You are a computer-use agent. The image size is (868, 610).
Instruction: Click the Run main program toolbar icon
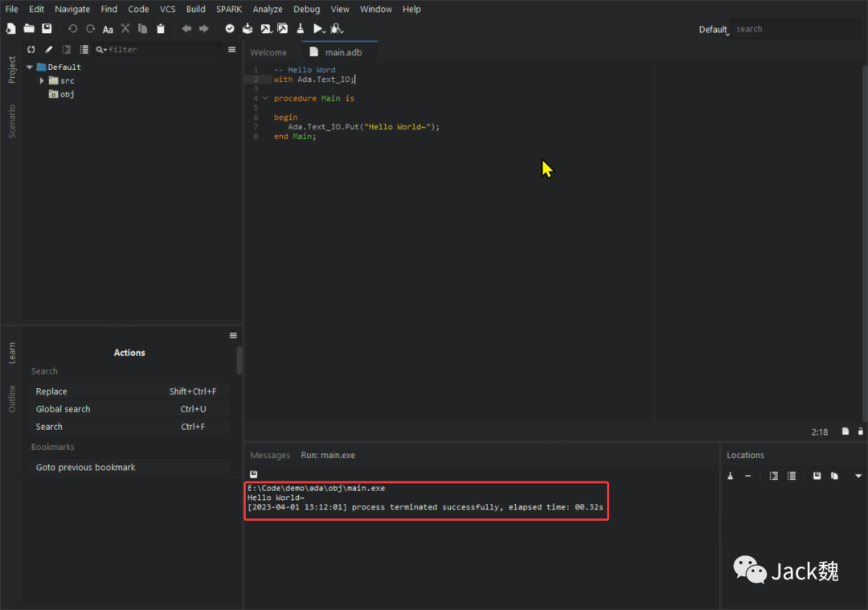pos(318,29)
